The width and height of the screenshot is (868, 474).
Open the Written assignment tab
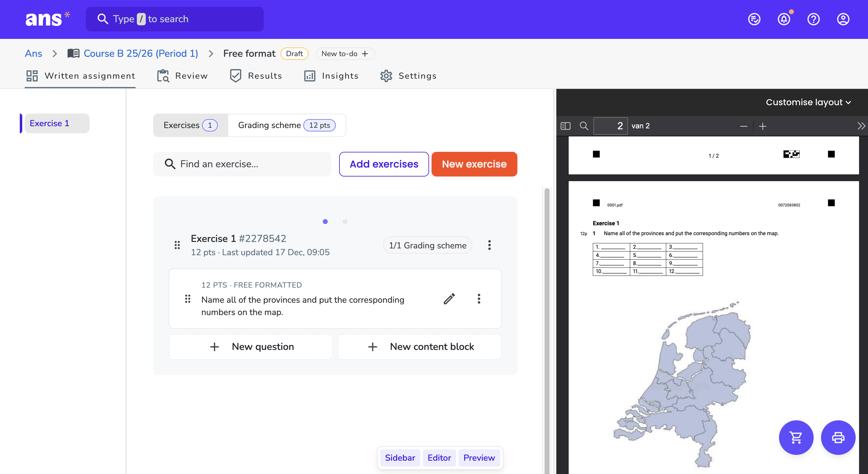tap(80, 76)
